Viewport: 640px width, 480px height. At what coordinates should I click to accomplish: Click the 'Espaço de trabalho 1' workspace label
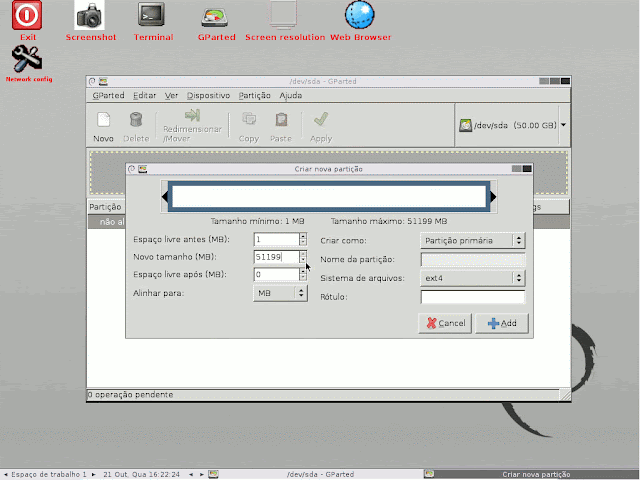pos(49,475)
